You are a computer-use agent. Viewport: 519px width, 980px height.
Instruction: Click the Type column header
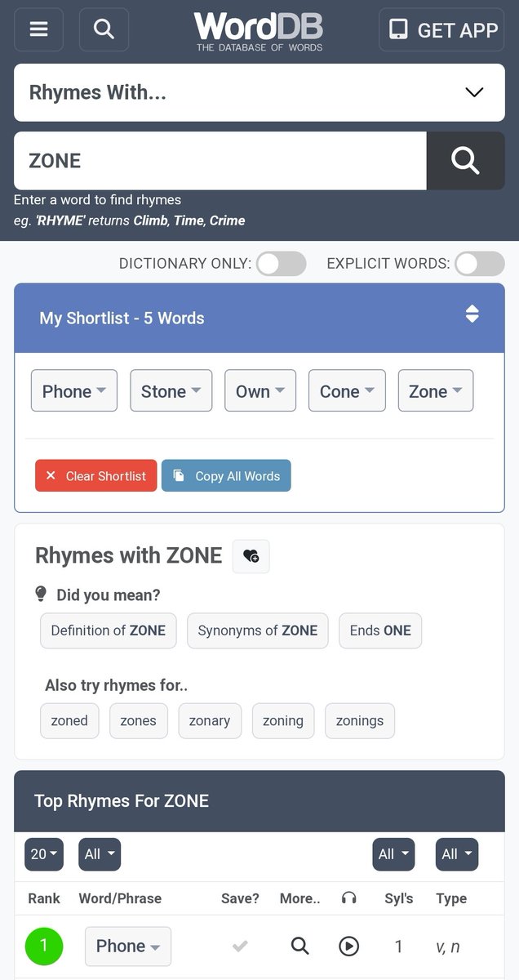[x=451, y=898]
